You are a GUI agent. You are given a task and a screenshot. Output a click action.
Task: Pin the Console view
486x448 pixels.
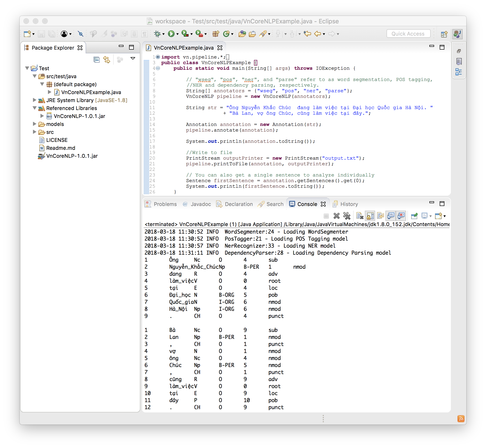pyautogui.click(x=414, y=216)
